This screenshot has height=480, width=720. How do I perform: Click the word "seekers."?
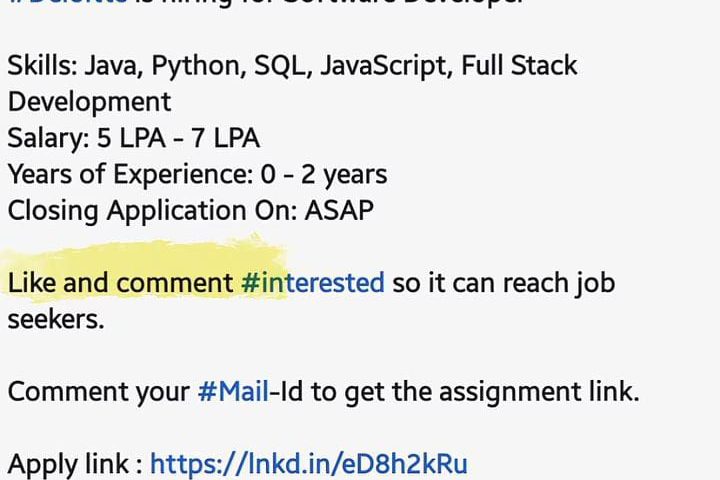(x=55, y=319)
